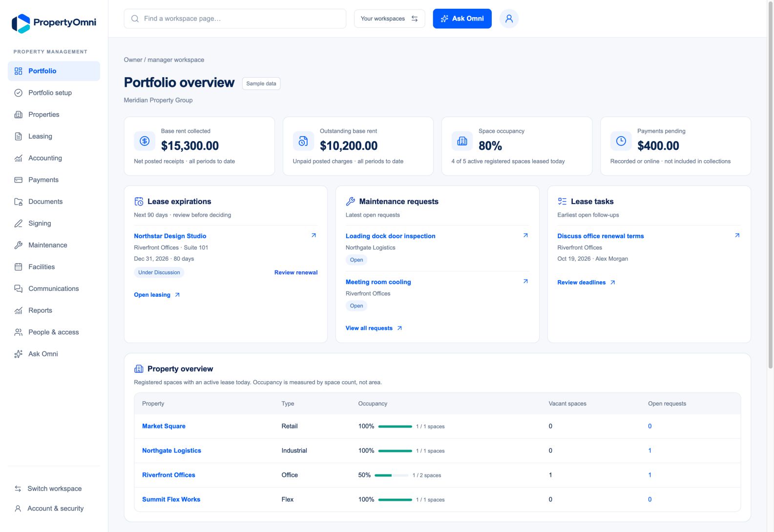Follow the View all requests link

[x=374, y=328]
